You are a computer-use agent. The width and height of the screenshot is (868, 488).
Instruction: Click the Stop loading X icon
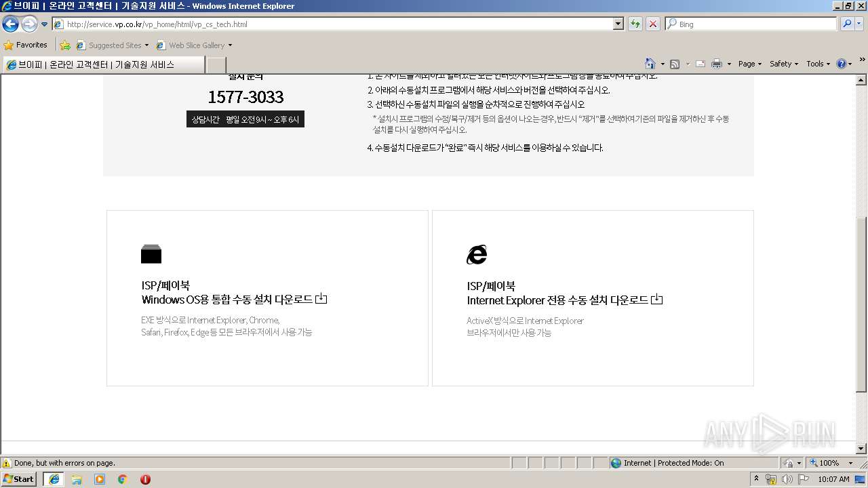point(652,24)
